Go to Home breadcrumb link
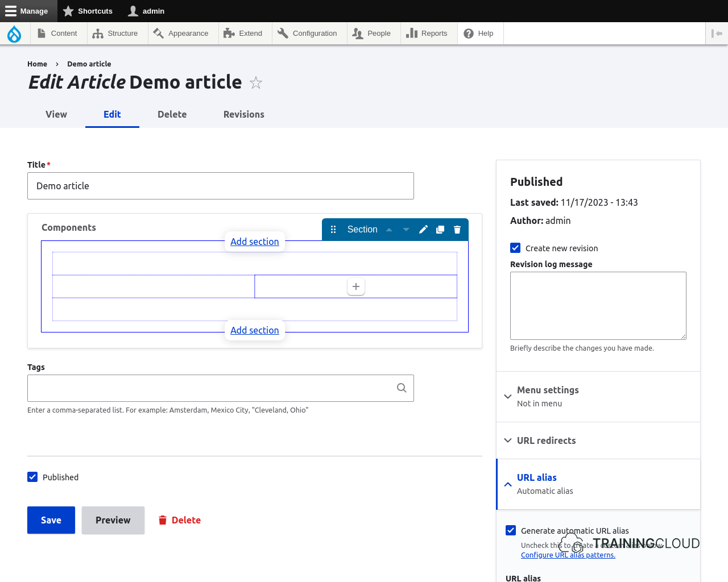728x582 pixels. click(37, 64)
